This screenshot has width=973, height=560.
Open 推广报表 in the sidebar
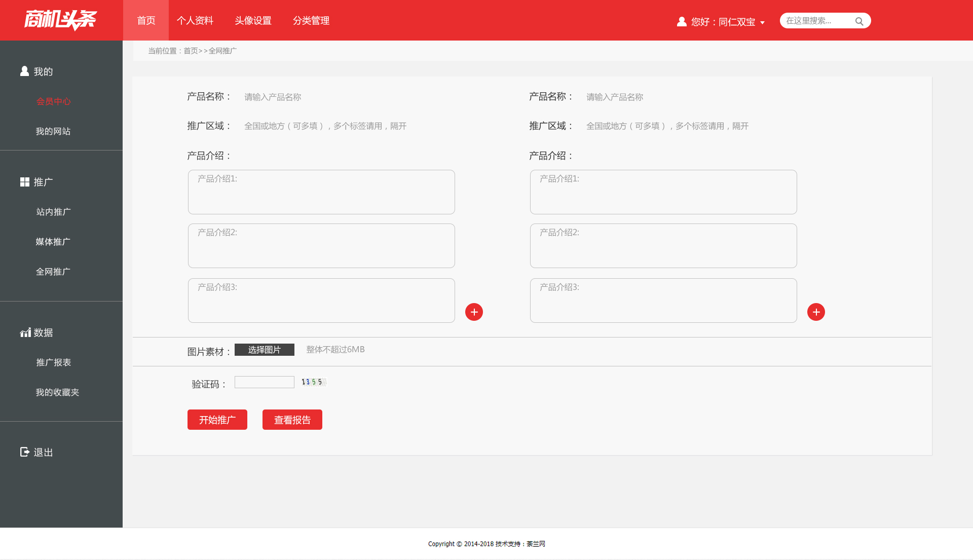coord(54,362)
